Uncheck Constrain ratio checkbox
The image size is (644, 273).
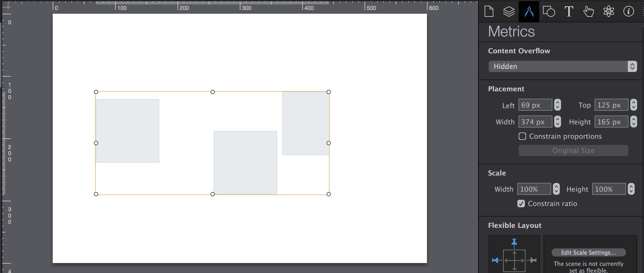(521, 204)
